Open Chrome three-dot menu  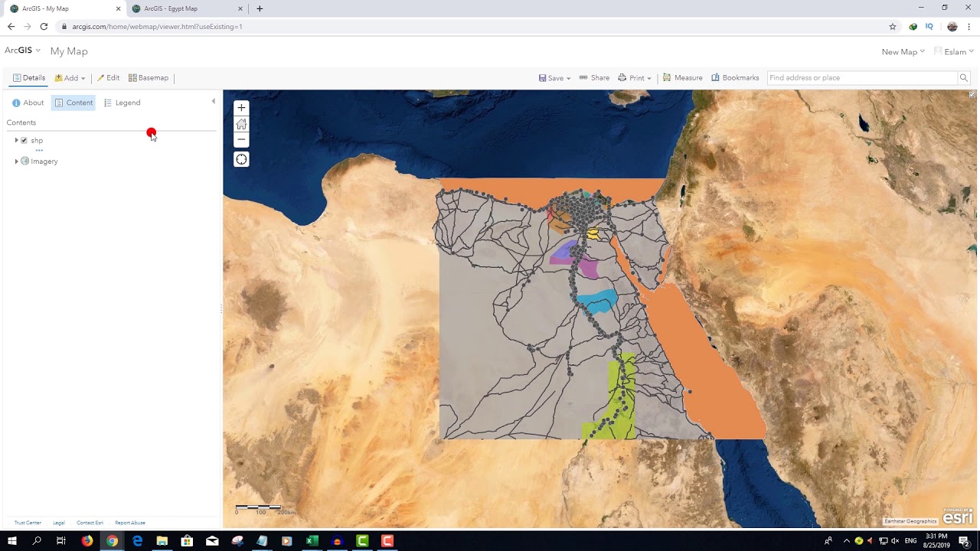click(x=969, y=26)
